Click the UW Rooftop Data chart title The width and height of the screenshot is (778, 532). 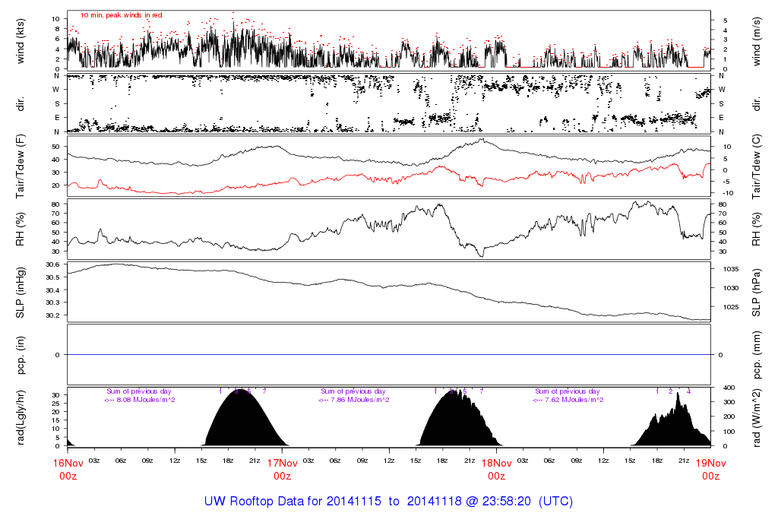click(x=388, y=502)
